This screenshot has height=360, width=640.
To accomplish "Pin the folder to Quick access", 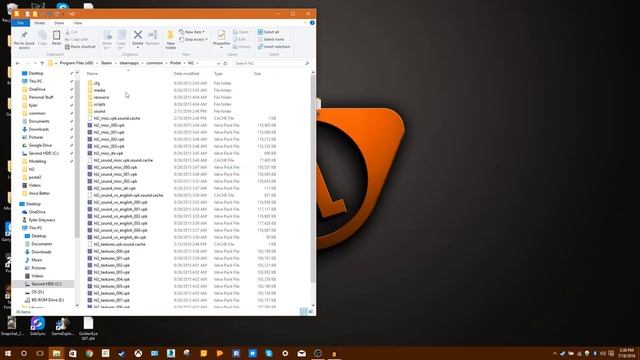I will [24, 40].
